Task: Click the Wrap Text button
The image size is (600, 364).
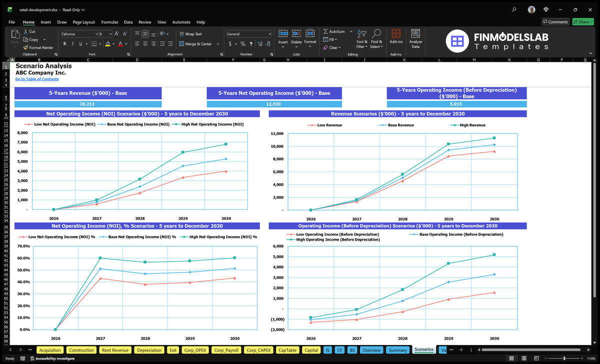Action: [190, 34]
